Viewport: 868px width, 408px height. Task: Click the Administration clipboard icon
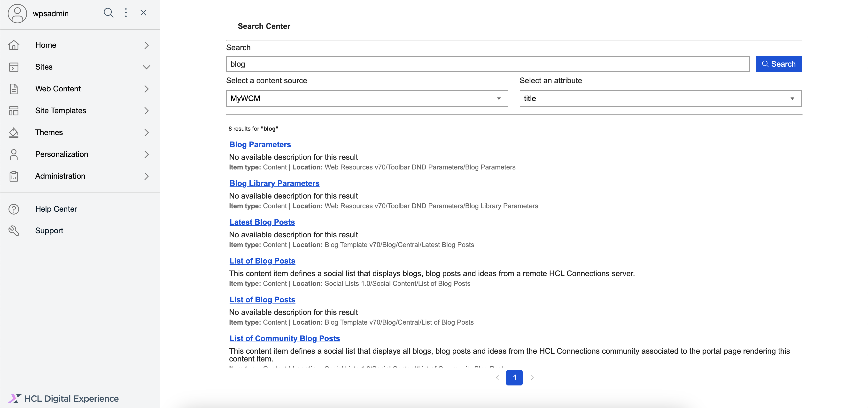click(x=14, y=176)
